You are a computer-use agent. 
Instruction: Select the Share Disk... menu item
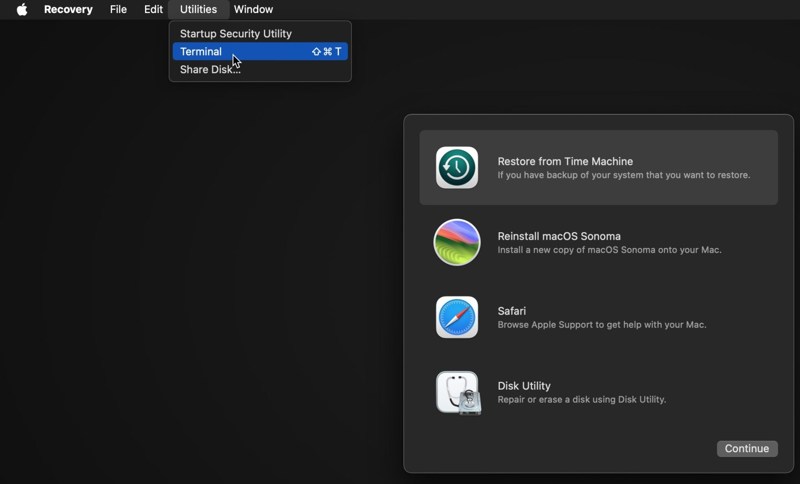210,70
